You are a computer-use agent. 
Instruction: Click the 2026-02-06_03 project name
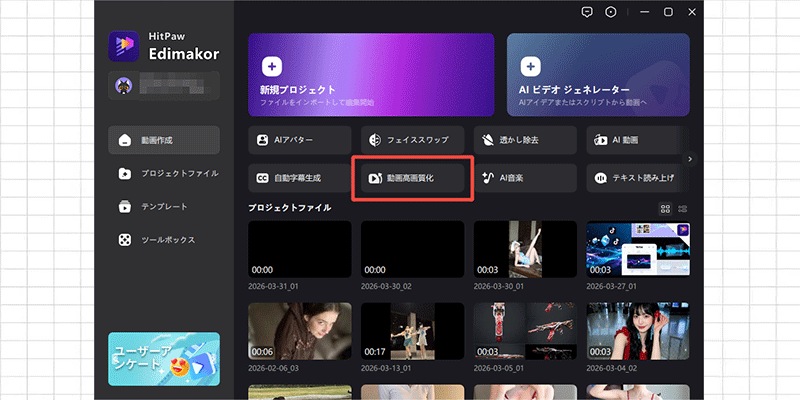(273, 368)
